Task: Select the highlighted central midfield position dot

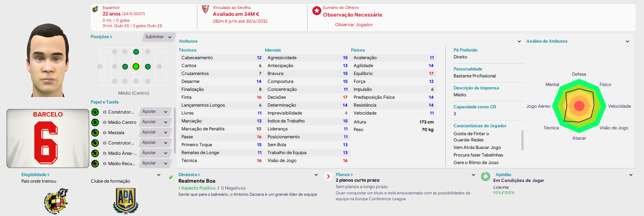Action: pos(136,66)
